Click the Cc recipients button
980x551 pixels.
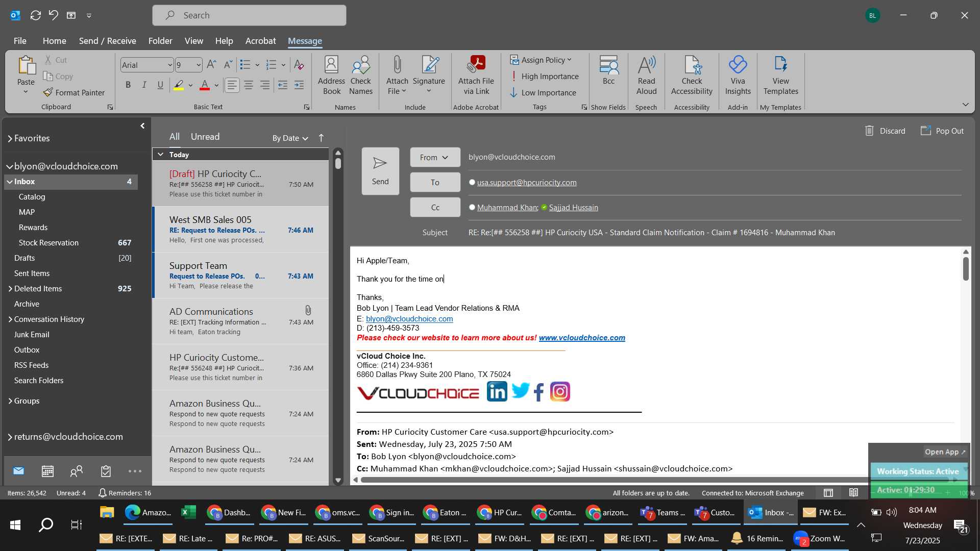tap(435, 207)
